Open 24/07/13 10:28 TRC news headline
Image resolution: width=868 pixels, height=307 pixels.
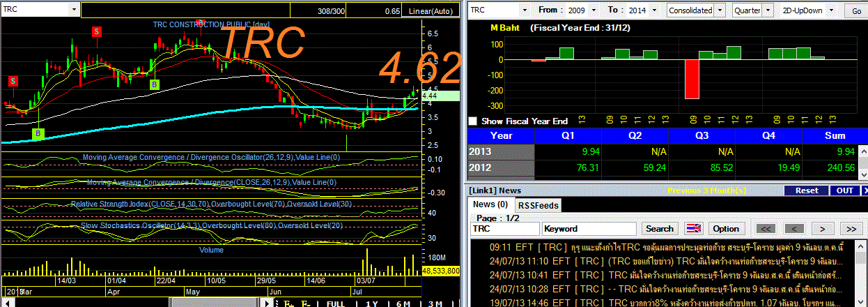(665, 288)
